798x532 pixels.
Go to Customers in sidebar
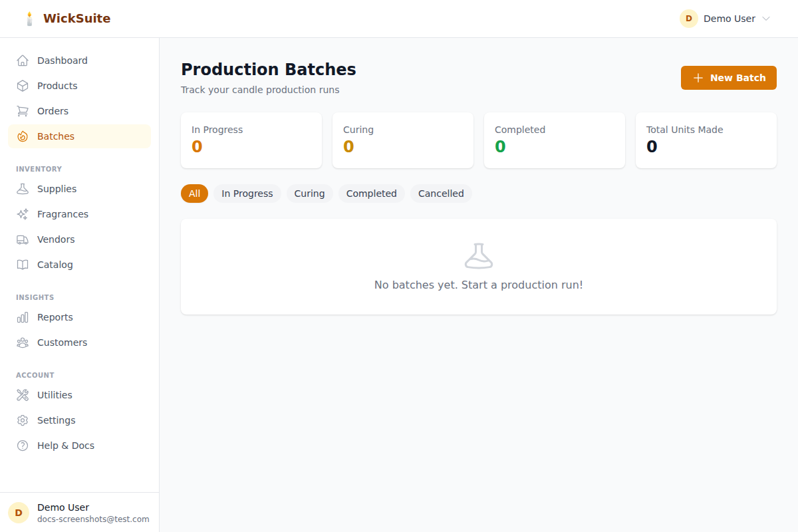pos(62,342)
